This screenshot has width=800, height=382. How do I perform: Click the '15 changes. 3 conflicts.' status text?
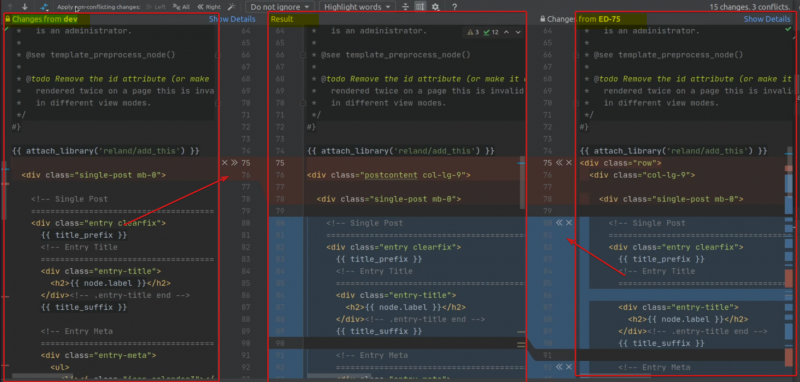(749, 7)
